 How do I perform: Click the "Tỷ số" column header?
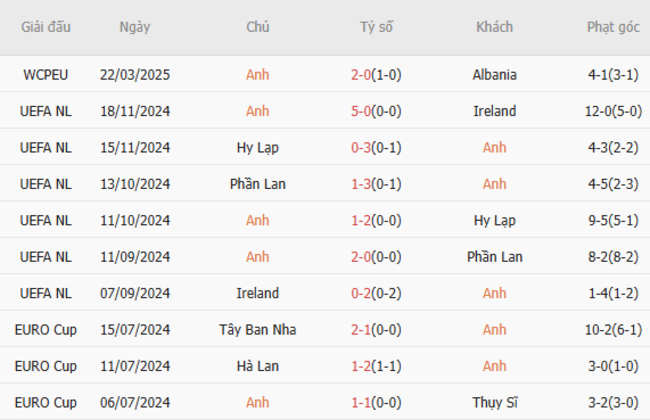377,27
